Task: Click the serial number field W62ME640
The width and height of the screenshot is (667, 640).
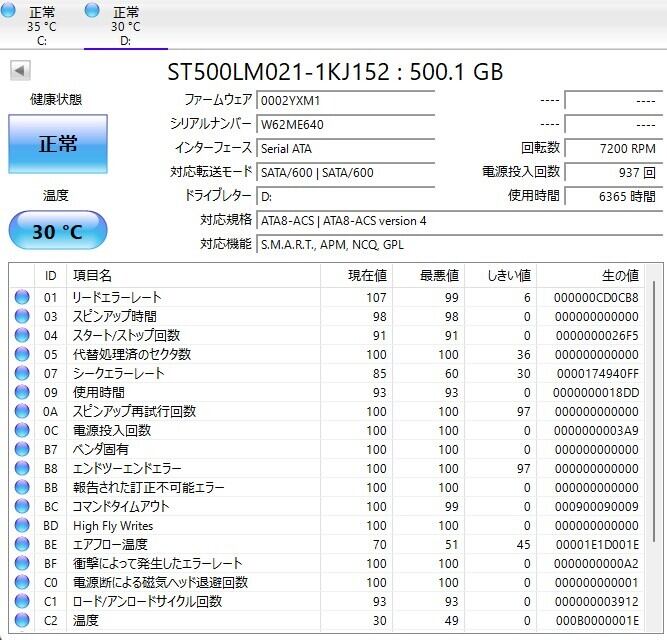Action: click(345, 125)
